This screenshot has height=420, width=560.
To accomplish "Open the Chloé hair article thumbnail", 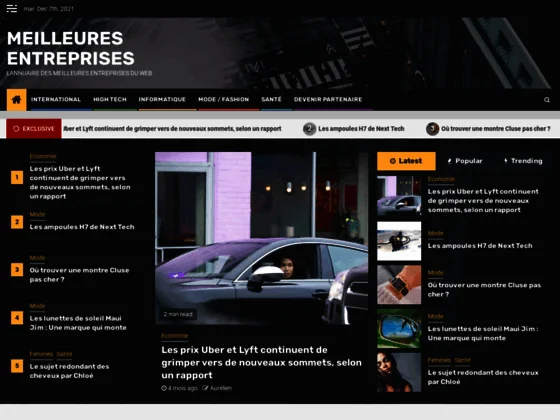I will click(399, 372).
